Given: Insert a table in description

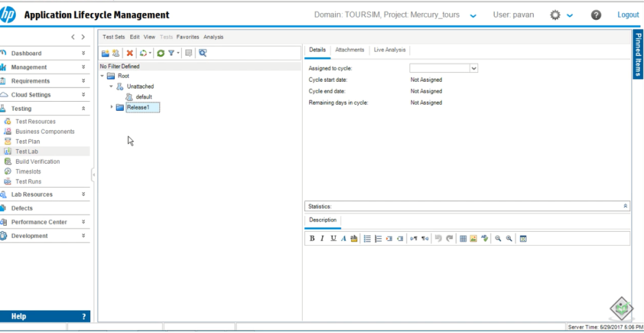Looking at the screenshot, I should click(x=463, y=239).
